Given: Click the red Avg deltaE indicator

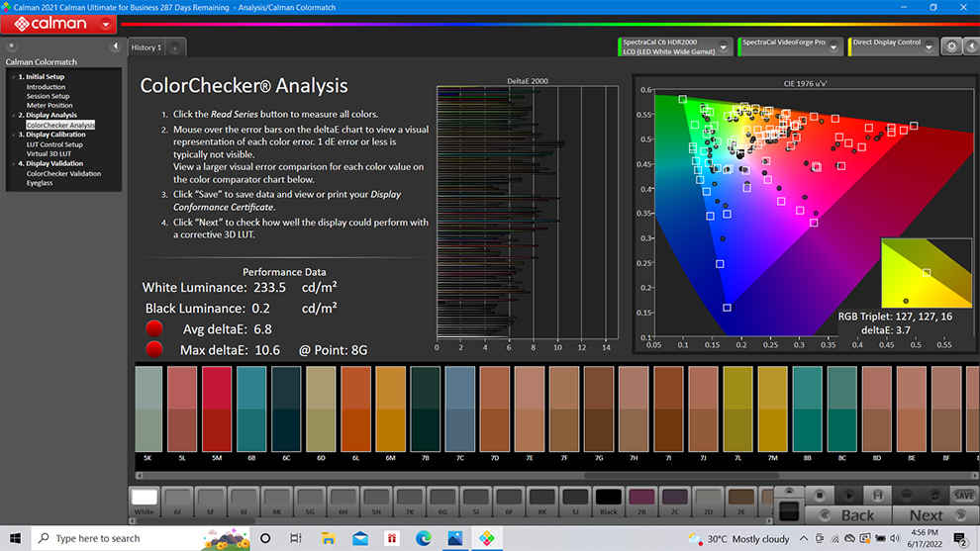Looking at the screenshot, I should [x=154, y=328].
